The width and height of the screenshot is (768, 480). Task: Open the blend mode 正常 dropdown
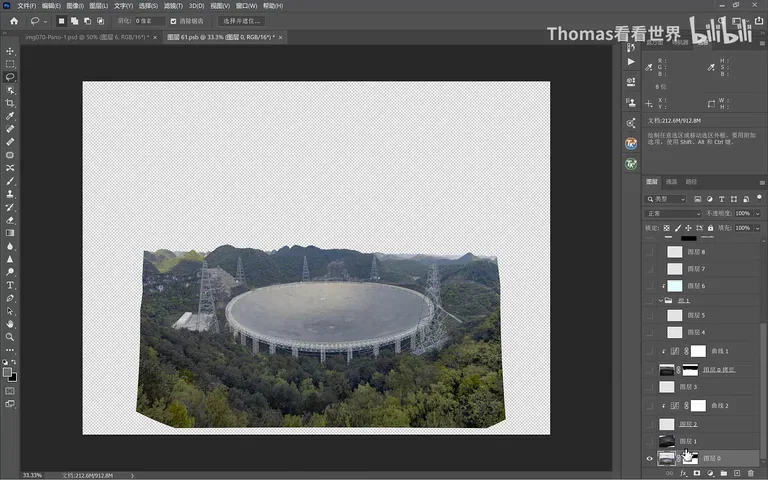coord(673,214)
